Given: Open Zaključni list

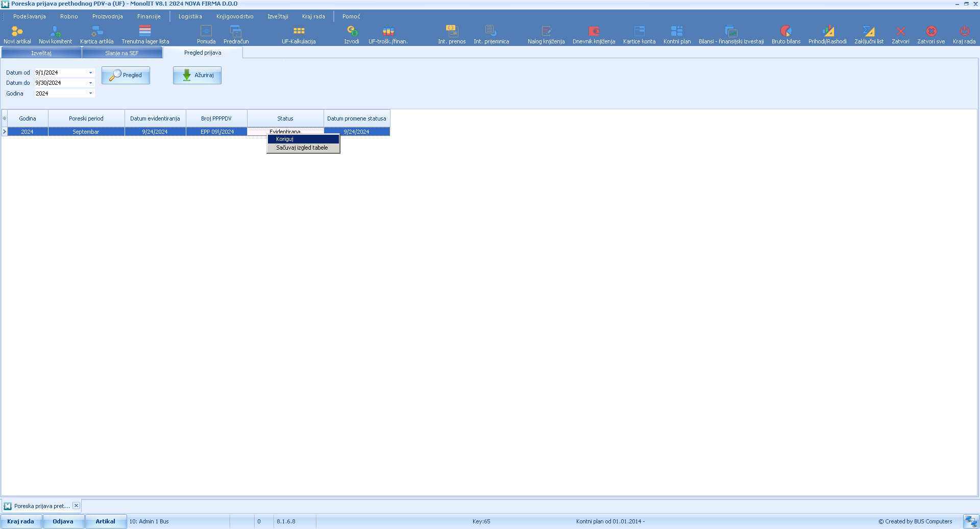Looking at the screenshot, I should pos(869,35).
